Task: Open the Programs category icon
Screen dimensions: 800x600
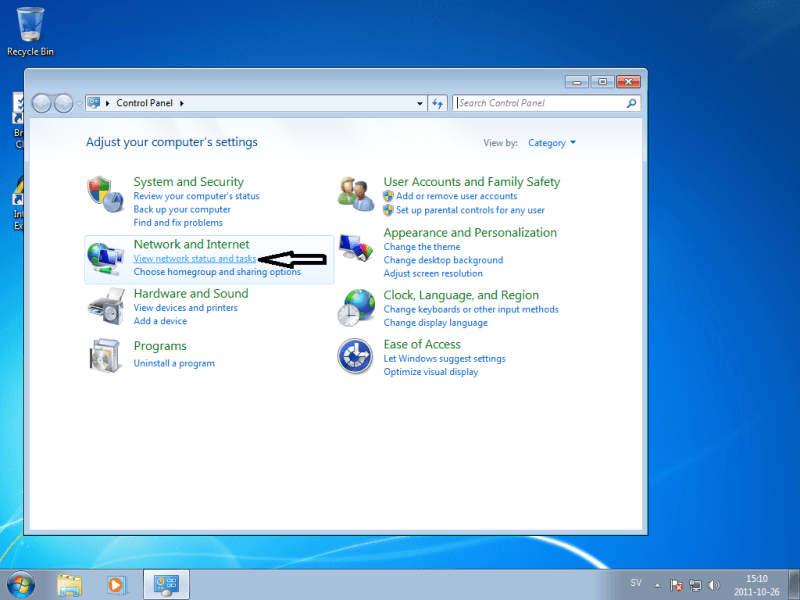Action: pyautogui.click(x=104, y=355)
